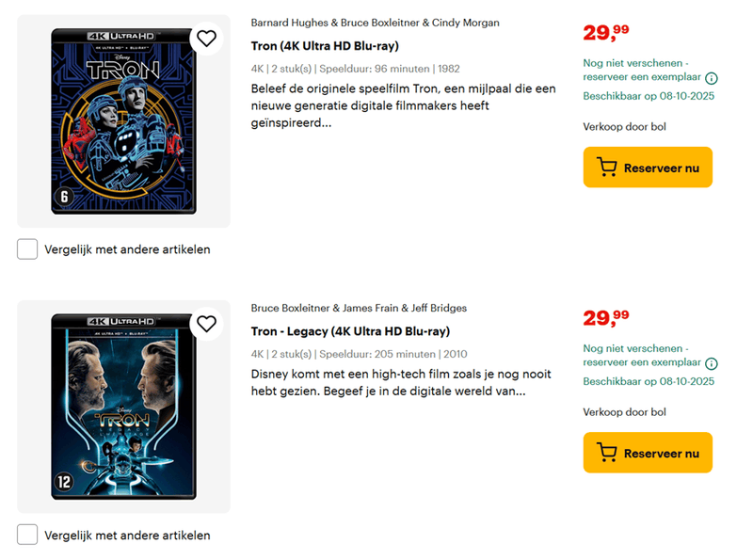Open the Tron (4K Ultra HD Blu-ray) title
The height and width of the screenshot is (560, 753).
tap(325, 46)
